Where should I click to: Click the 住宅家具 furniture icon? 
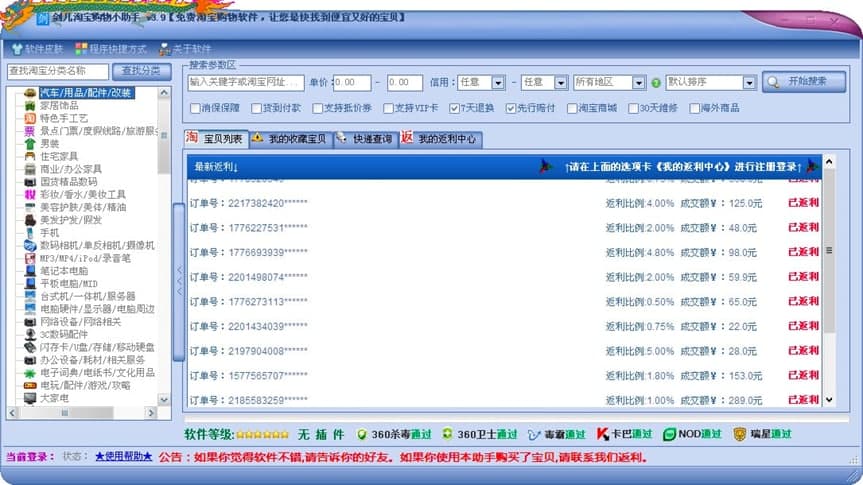(x=30, y=156)
